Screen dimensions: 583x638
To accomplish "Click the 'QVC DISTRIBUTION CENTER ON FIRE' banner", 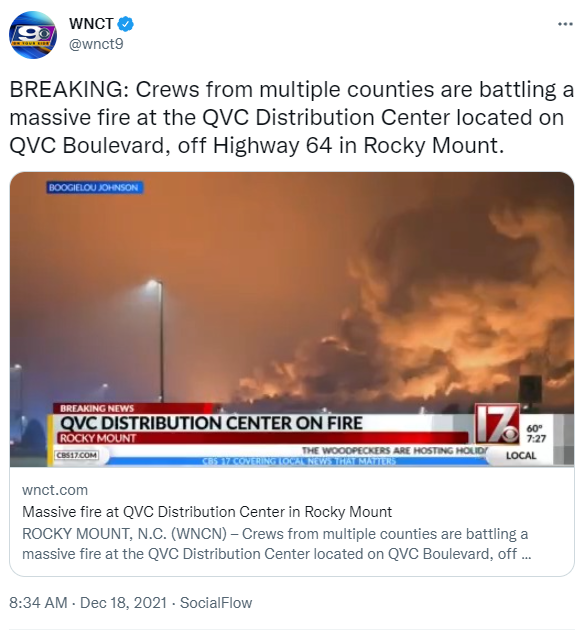I will click(x=211, y=423).
